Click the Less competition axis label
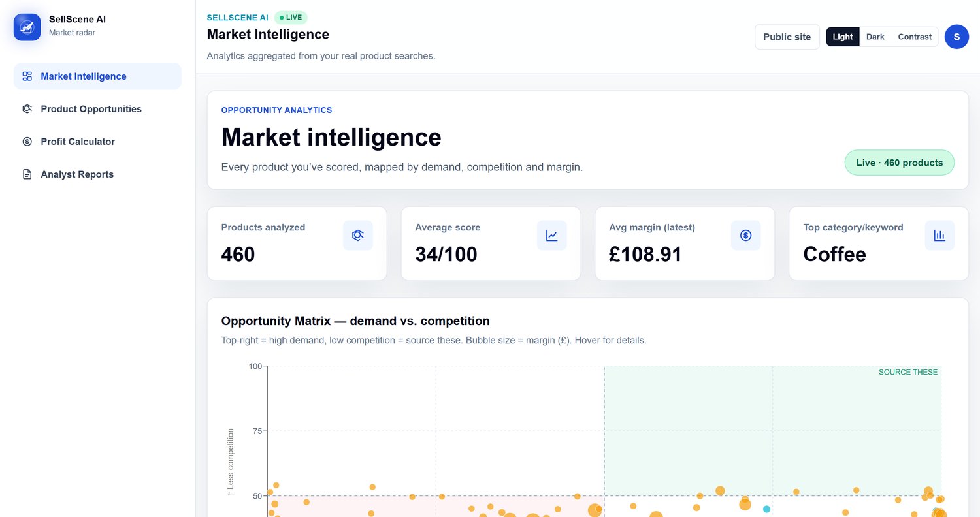 pos(231,462)
